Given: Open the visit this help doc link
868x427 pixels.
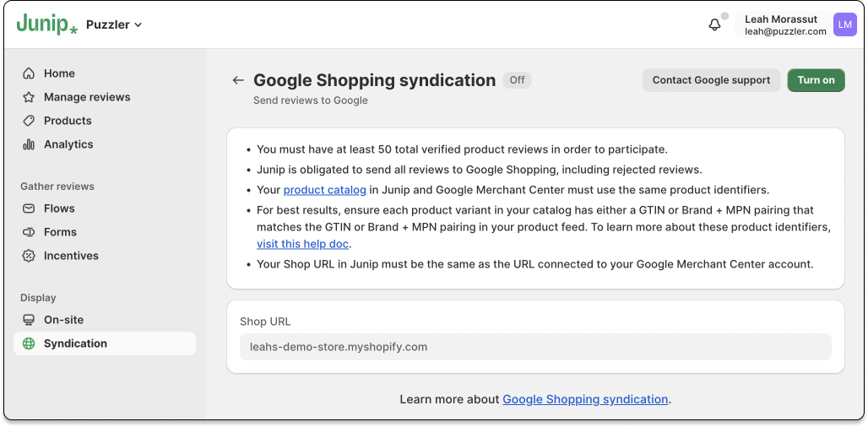Looking at the screenshot, I should tap(303, 244).
